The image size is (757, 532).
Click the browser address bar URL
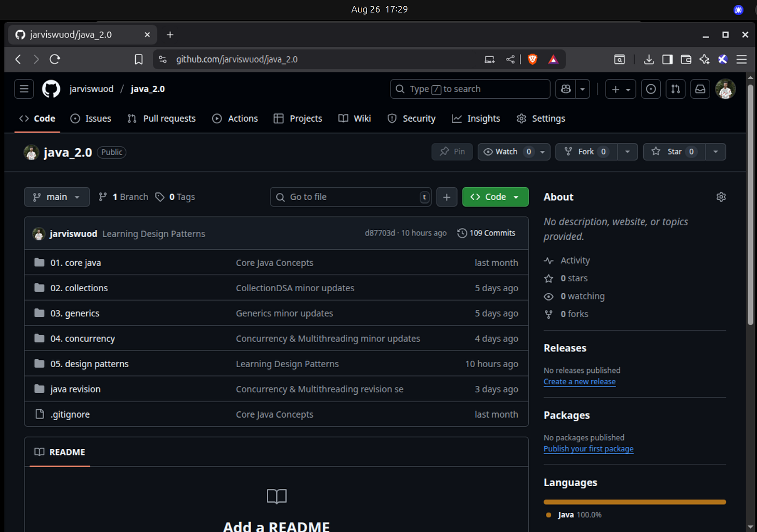[x=237, y=59]
